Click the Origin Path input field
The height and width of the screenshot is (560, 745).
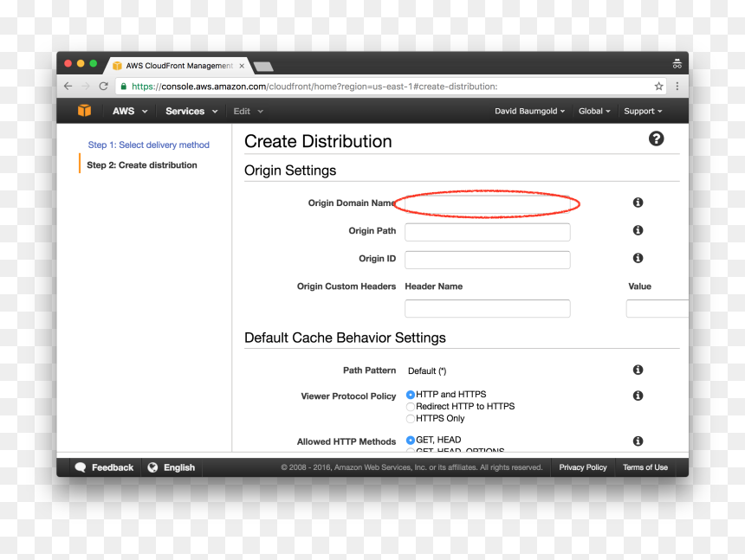(488, 232)
